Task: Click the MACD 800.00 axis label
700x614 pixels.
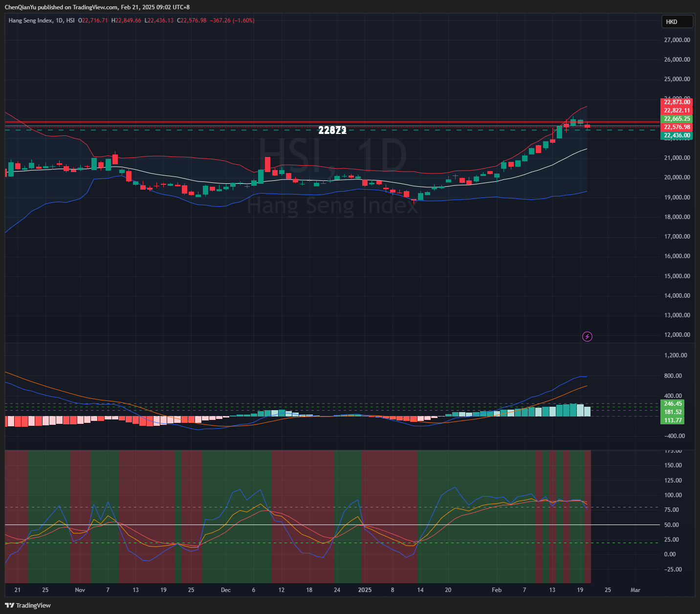Action: coord(673,376)
